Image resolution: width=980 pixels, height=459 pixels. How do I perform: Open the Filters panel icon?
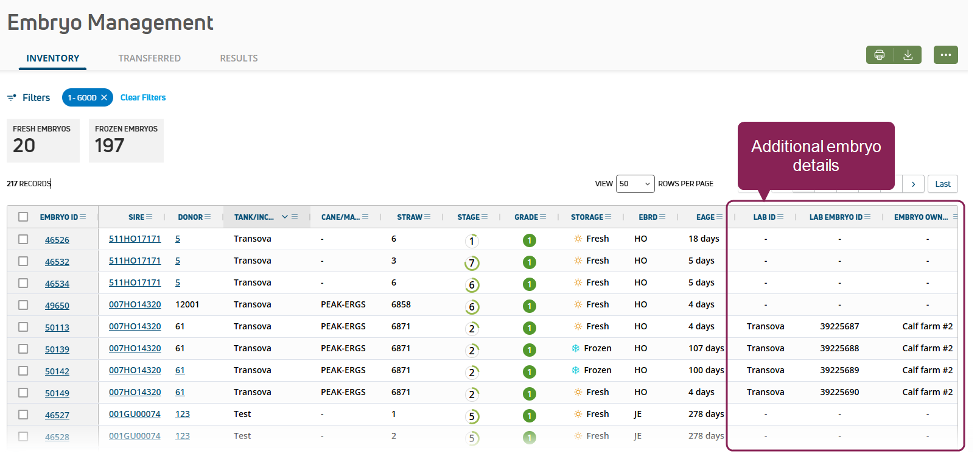[12, 97]
